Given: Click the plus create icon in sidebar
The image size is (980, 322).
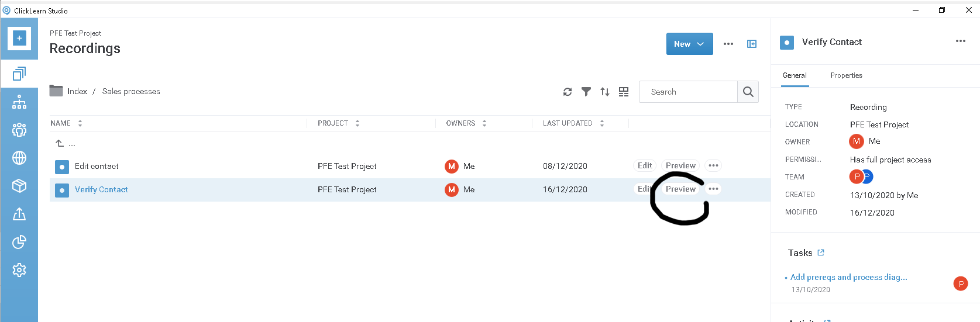Looking at the screenshot, I should tap(19, 39).
